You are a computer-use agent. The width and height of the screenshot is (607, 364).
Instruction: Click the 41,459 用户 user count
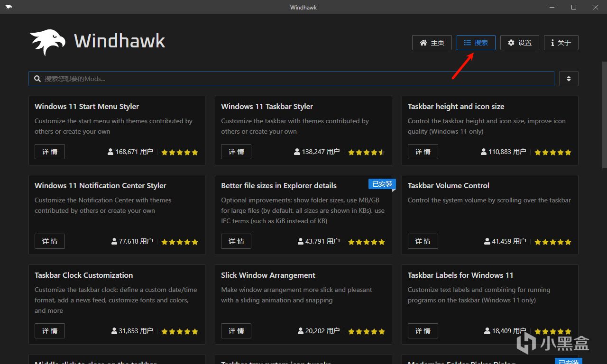pyautogui.click(x=505, y=241)
